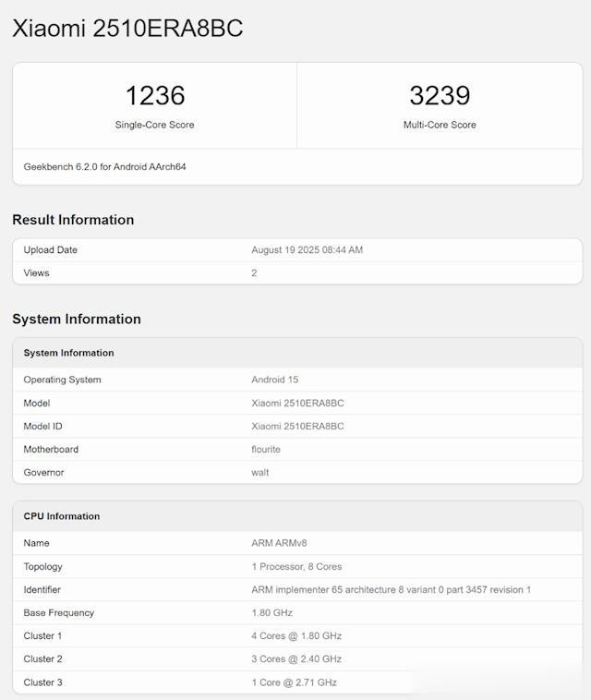591x700 pixels.
Task: Click the Single-Core Score label
Action: click(x=154, y=125)
